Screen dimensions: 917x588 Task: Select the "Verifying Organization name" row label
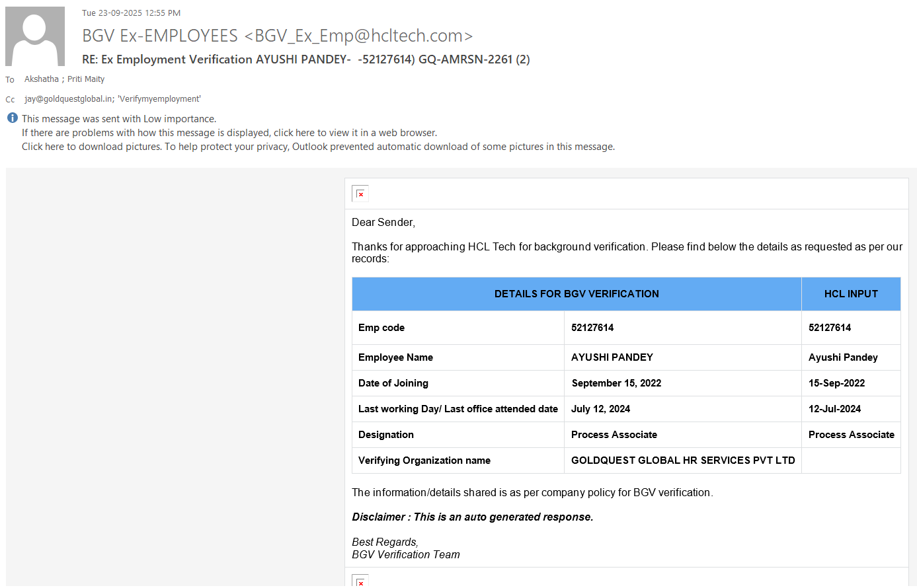[x=424, y=460]
